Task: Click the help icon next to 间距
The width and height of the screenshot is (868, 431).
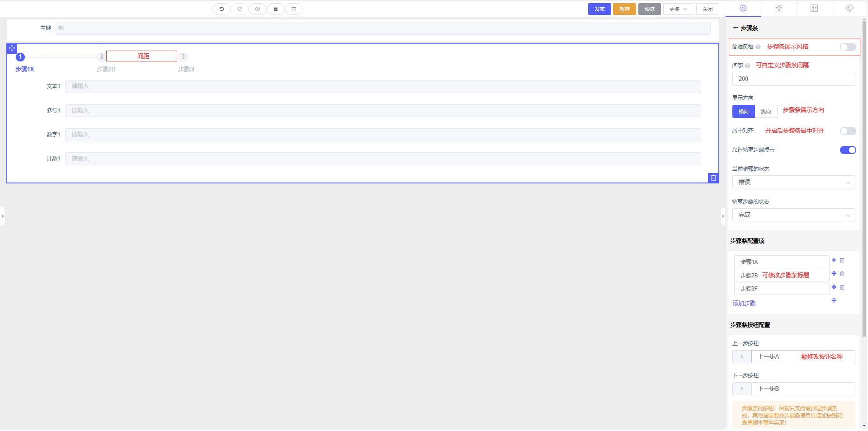Action: pyautogui.click(x=747, y=66)
